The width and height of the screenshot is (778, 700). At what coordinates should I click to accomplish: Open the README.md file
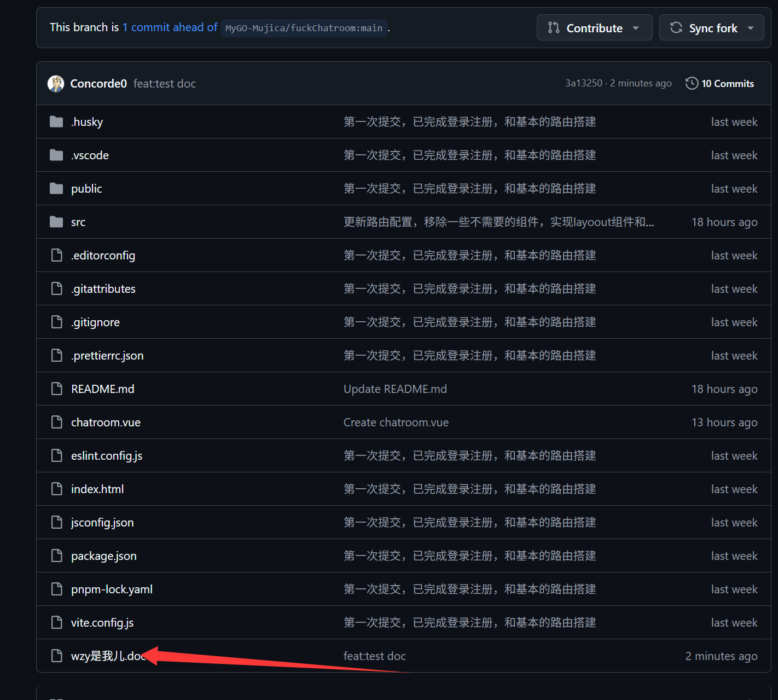[103, 389]
